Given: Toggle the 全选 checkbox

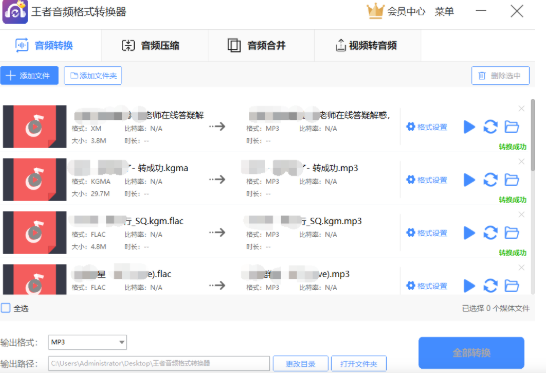Looking at the screenshot, I should click(x=6, y=308).
